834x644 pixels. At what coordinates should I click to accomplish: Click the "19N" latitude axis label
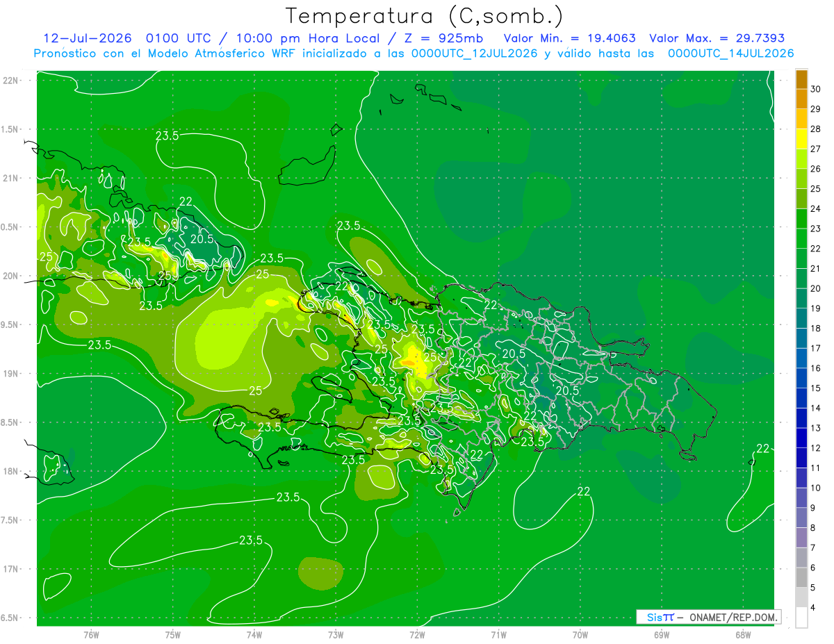point(10,374)
